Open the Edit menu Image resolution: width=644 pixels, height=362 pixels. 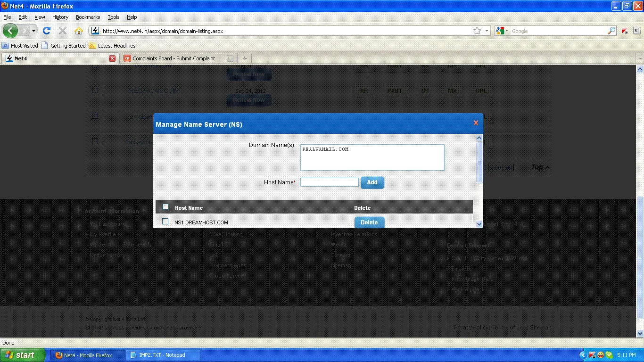click(23, 17)
